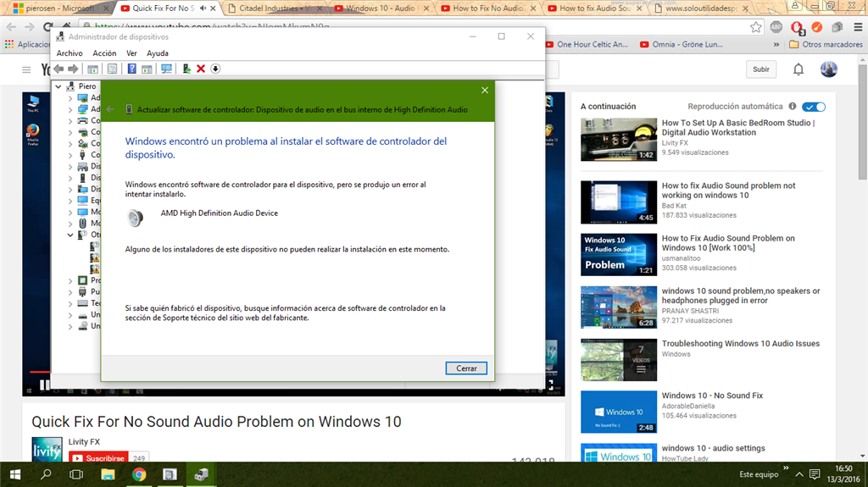
Task: Toggle the show/hide action pane toolbar icon
Action: click(x=147, y=69)
